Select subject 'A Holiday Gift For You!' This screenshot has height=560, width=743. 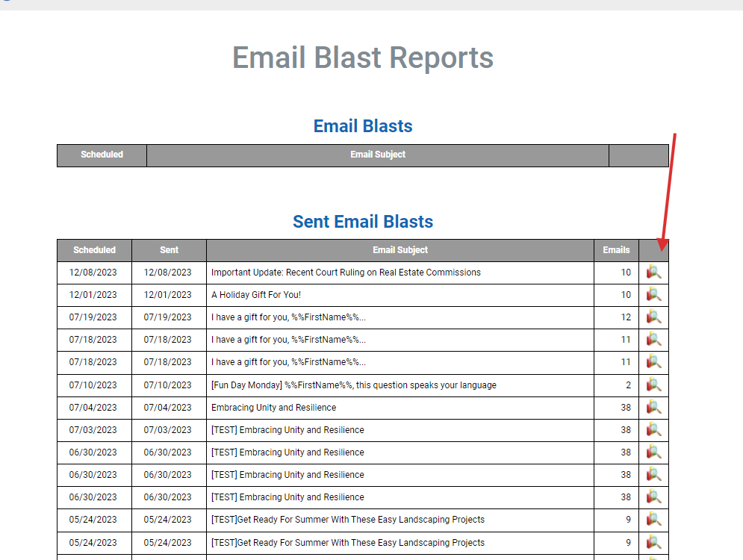coord(256,295)
